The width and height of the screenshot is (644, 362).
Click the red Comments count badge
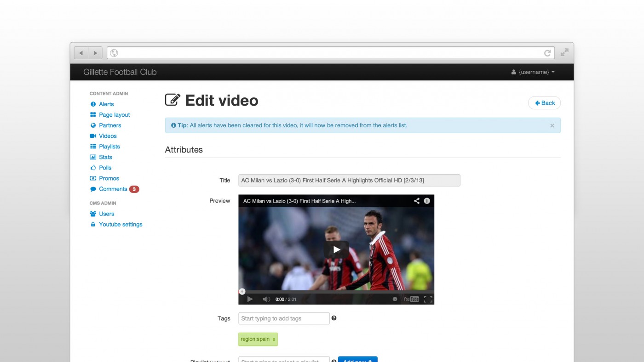point(134,189)
